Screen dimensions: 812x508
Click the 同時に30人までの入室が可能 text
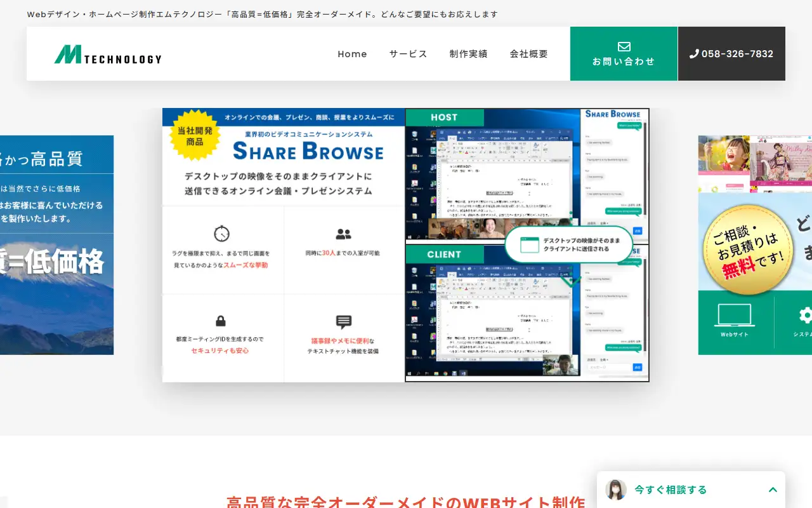343,253
